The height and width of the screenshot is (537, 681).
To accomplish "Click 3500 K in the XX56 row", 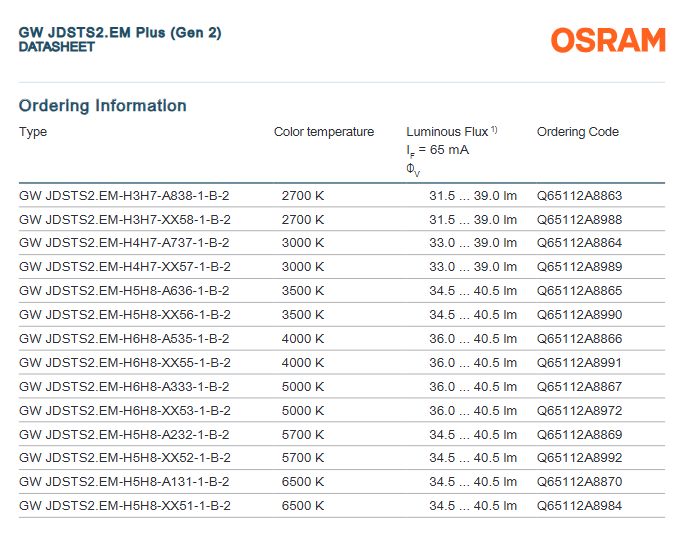I will (x=303, y=315).
